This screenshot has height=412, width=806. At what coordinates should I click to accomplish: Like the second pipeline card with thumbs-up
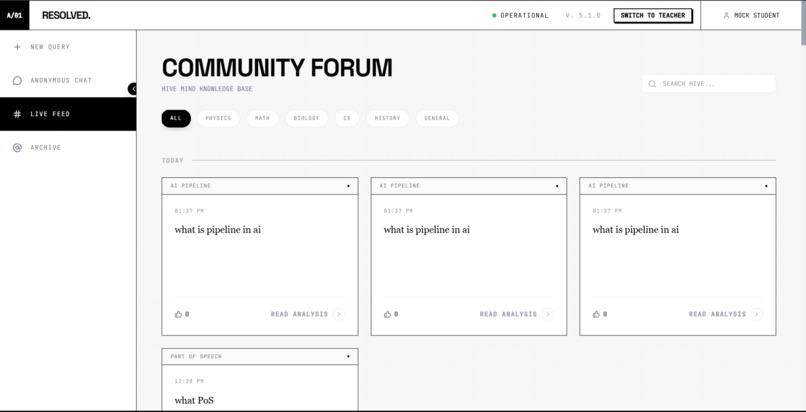388,314
